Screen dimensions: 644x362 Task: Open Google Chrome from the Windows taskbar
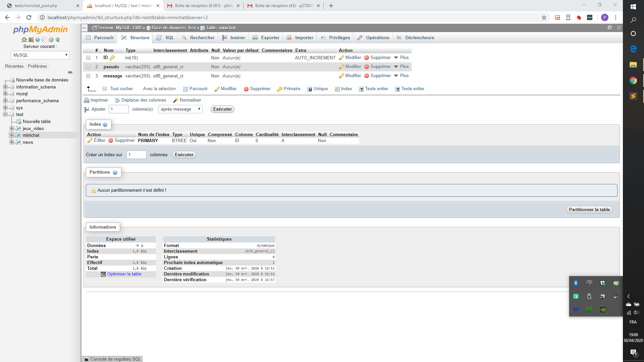pyautogui.click(x=633, y=80)
